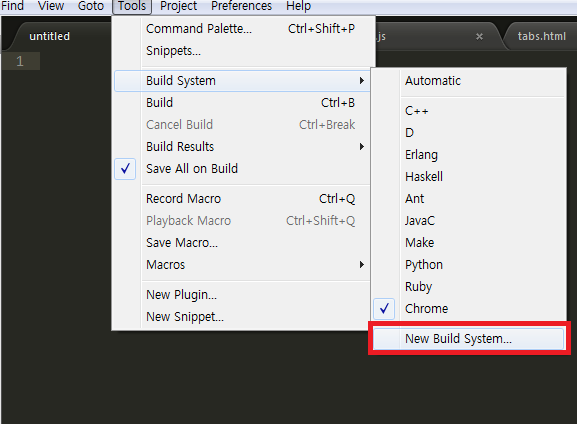Expand the Build System submenu

(x=242, y=81)
